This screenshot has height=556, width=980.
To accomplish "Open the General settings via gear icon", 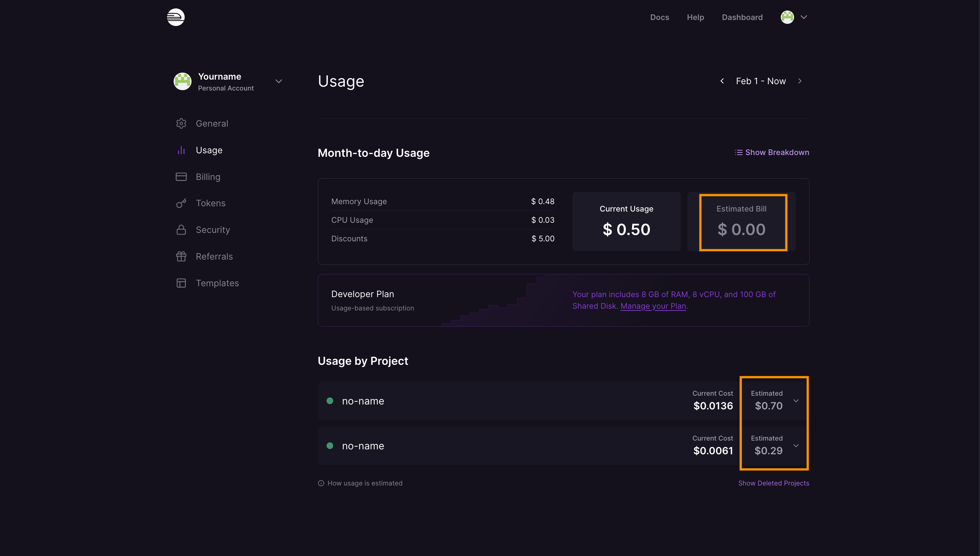I will [x=181, y=123].
